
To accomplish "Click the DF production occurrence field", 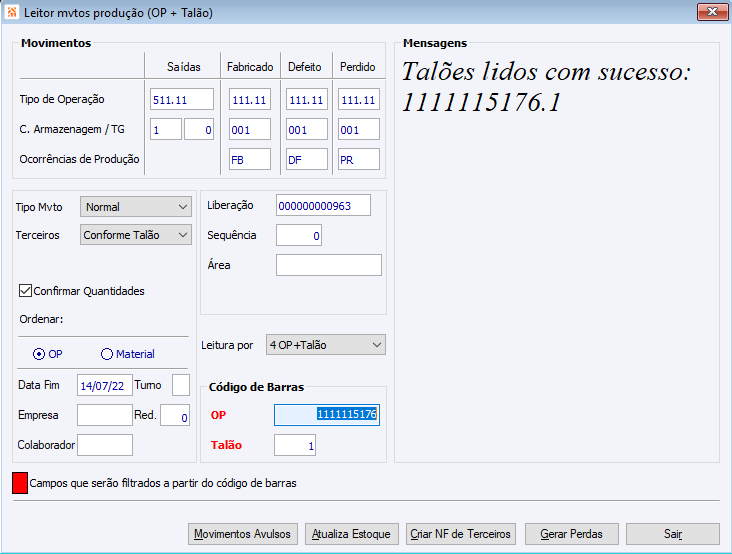I will (307, 159).
